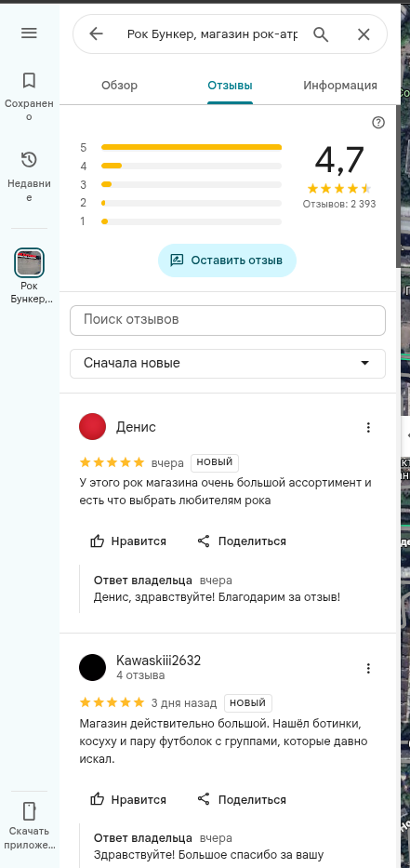Click the magnifier search icon
410x868 pixels.
click(x=321, y=34)
